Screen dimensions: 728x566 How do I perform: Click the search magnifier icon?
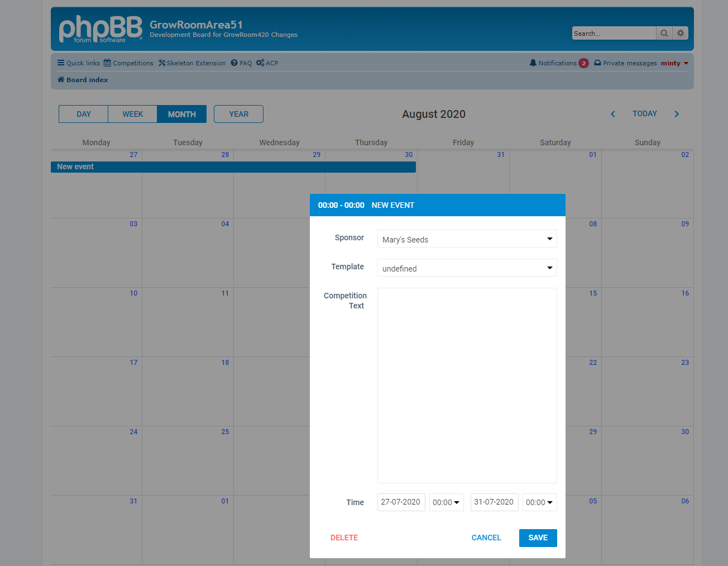tap(664, 34)
